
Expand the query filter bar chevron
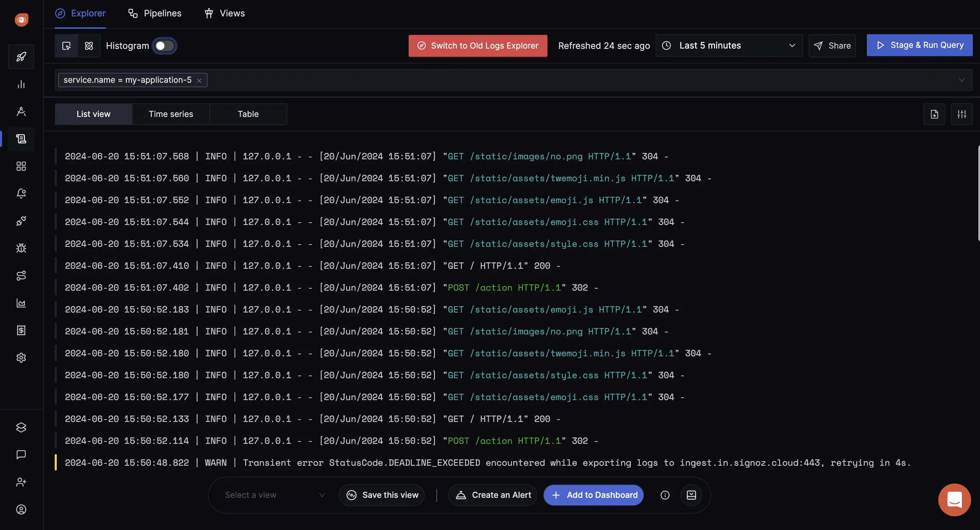(962, 80)
